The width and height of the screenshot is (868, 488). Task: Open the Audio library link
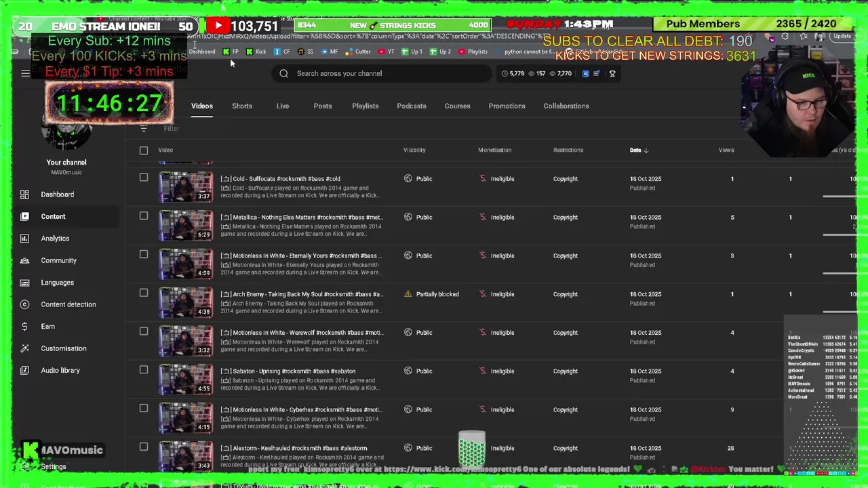click(x=60, y=370)
